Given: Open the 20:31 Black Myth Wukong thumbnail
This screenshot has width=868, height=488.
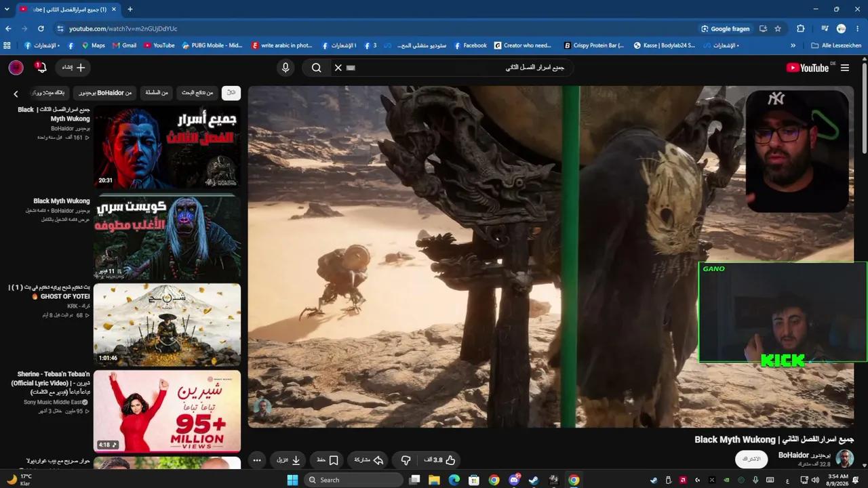Looking at the screenshot, I should [x=167, y=146].
